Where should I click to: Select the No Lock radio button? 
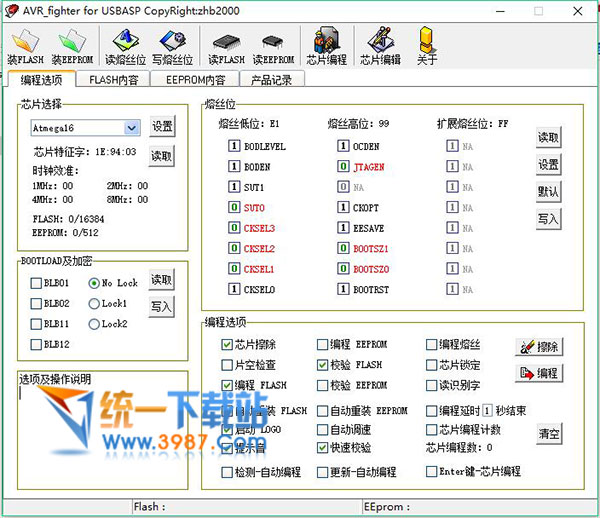point(94,283)
